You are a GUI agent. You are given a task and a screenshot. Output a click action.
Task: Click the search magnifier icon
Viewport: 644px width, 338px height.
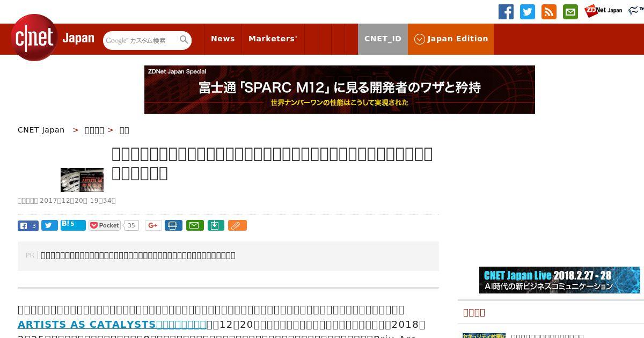click(184, 40)
